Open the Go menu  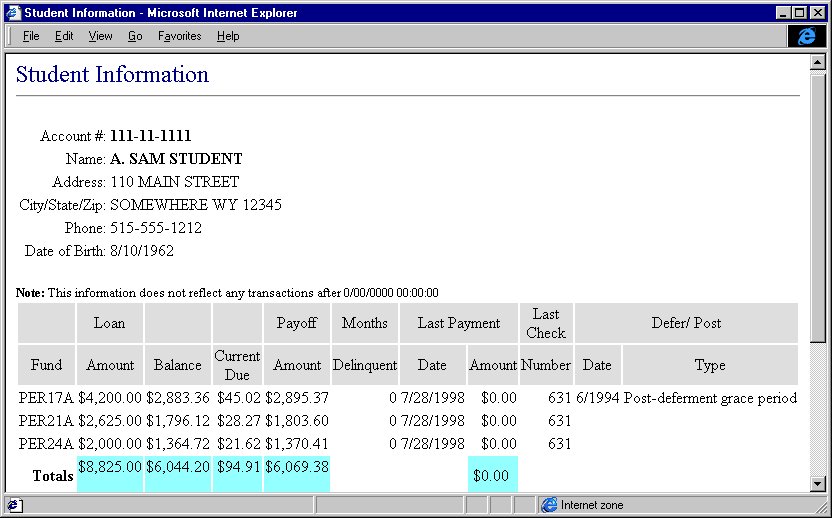point(135,36)
